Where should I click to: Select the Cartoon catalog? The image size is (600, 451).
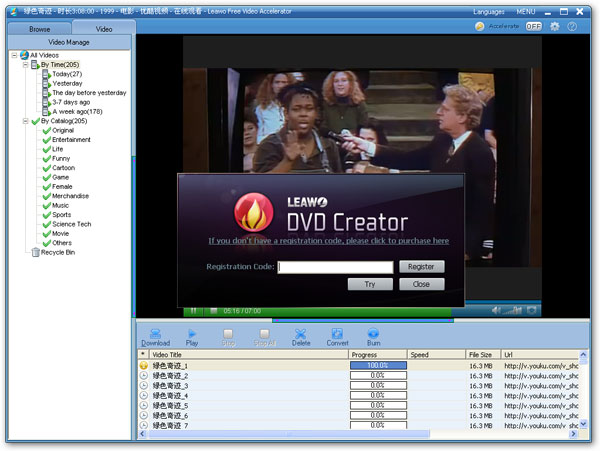coord(59,168)
